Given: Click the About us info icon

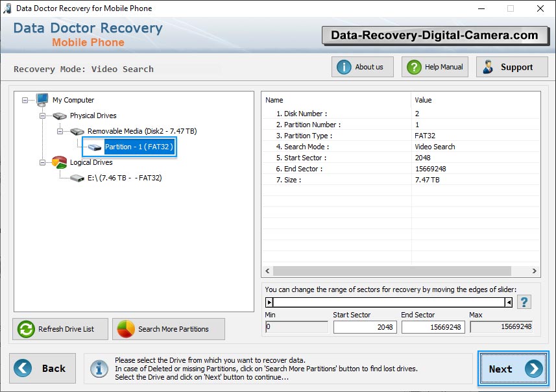Looking at the screenshot, I should pos(344,67).
